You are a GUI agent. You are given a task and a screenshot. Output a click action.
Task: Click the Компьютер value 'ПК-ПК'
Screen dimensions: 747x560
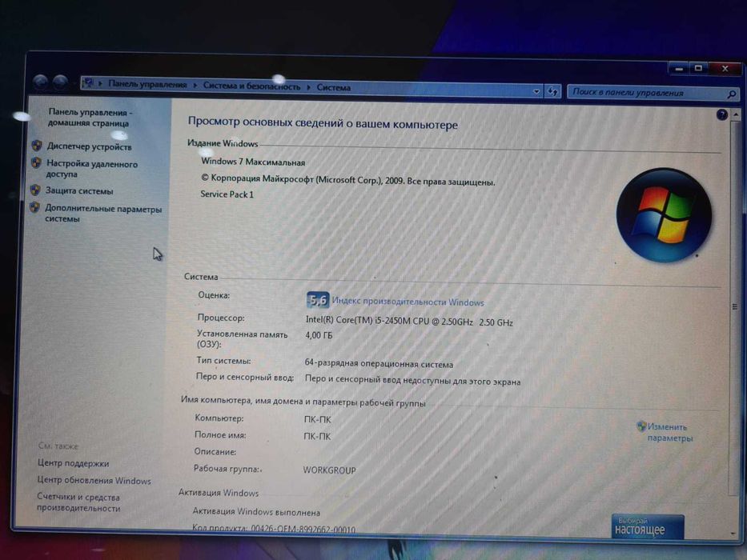point(317,419)
